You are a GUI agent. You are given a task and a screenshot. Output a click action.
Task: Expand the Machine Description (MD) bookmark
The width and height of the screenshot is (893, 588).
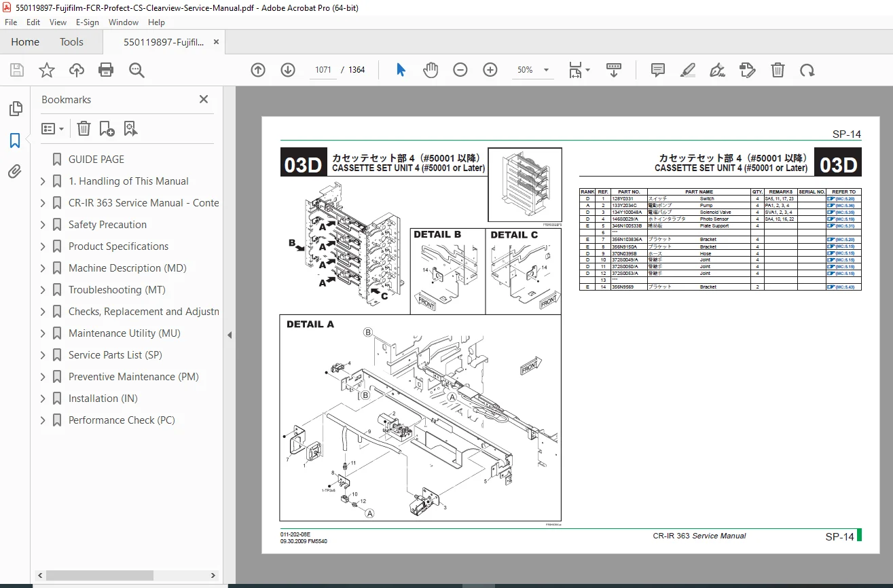click(43, 268)
